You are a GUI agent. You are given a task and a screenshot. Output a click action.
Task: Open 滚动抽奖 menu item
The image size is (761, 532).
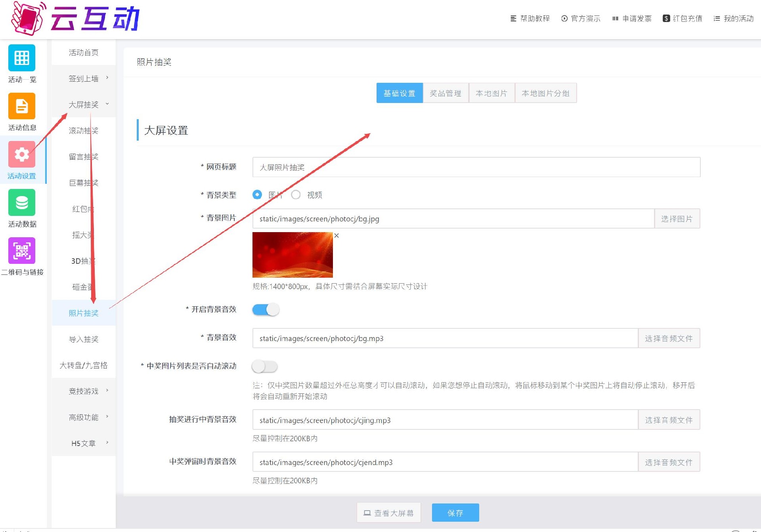point(84,131)
